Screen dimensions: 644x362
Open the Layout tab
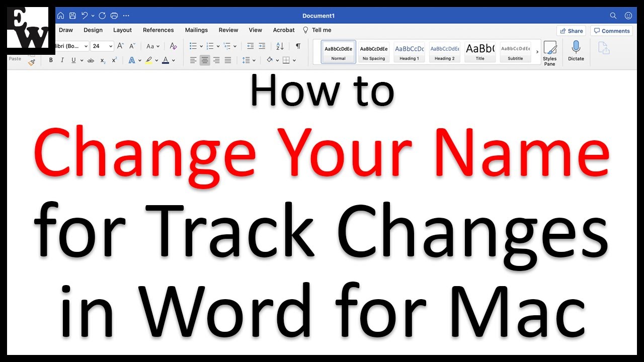[122, 30]
